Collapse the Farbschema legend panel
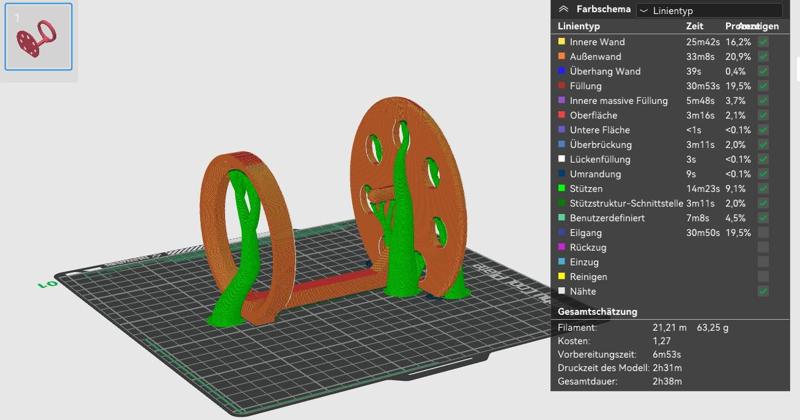This screenshot has width=800, height=420. (563, 9)
